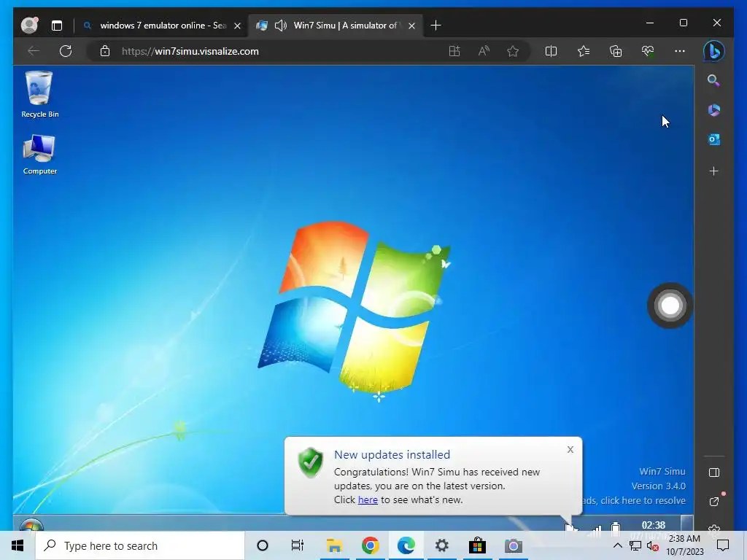Dismiss the New updates installed notification
This screenshot has width=747, height=560.
[x=570, y=449]
